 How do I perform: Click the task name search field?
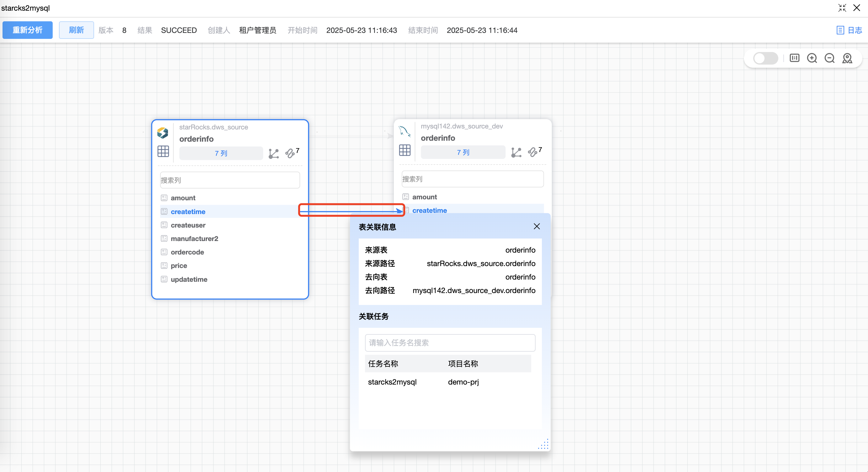pyautogui.click(x=450, y=343)
